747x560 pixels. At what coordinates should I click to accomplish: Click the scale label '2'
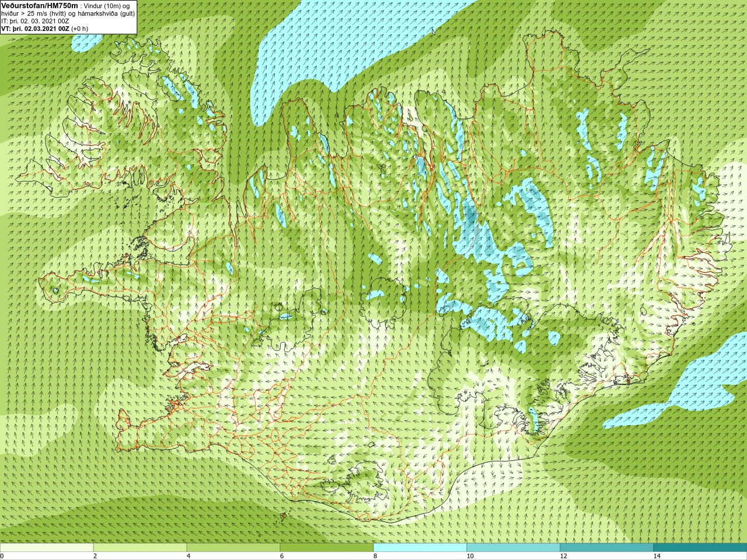coord(95,556)
